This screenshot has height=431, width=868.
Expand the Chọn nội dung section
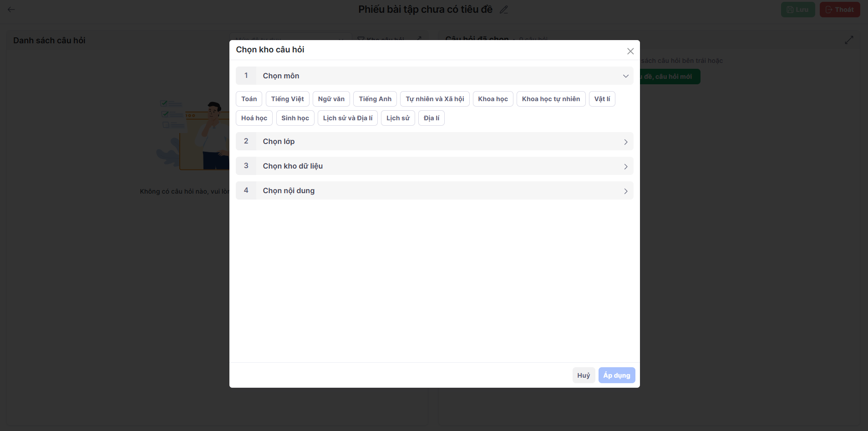[x=626, y=191]
